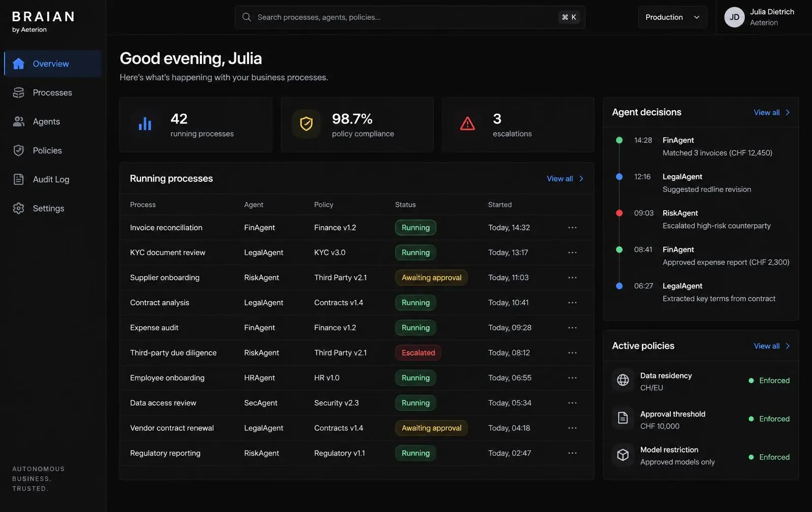
Task: View all agent decisions
Action: click(772, 113)
